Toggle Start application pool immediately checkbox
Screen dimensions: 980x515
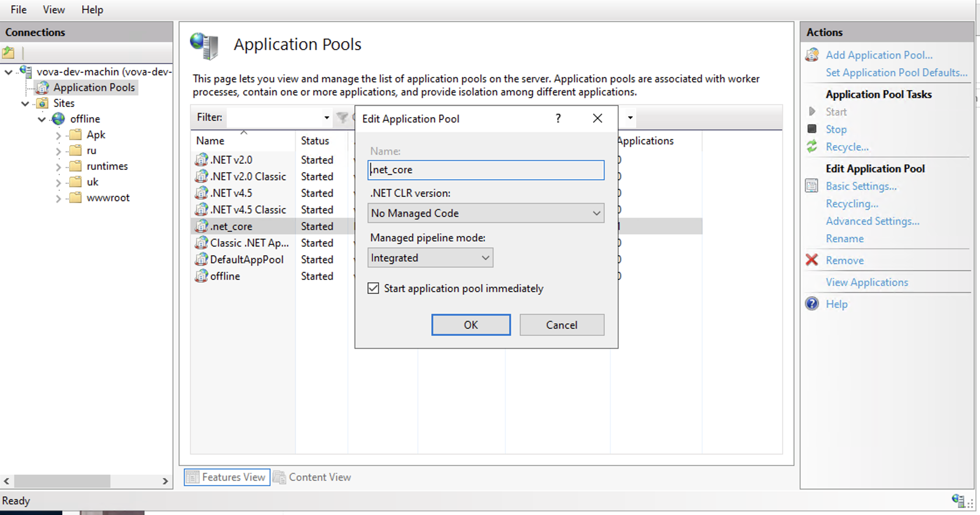[373, 289]
